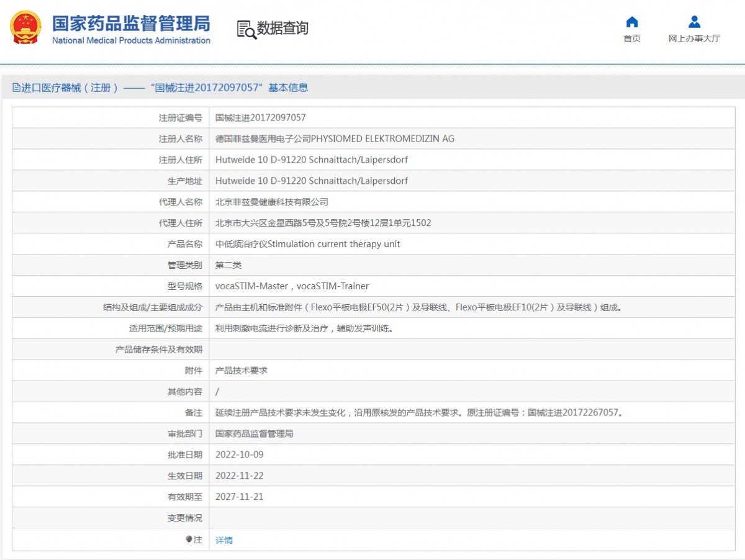Open the 首页 home icon
The image size is (745, 560).
pos(632,22)
